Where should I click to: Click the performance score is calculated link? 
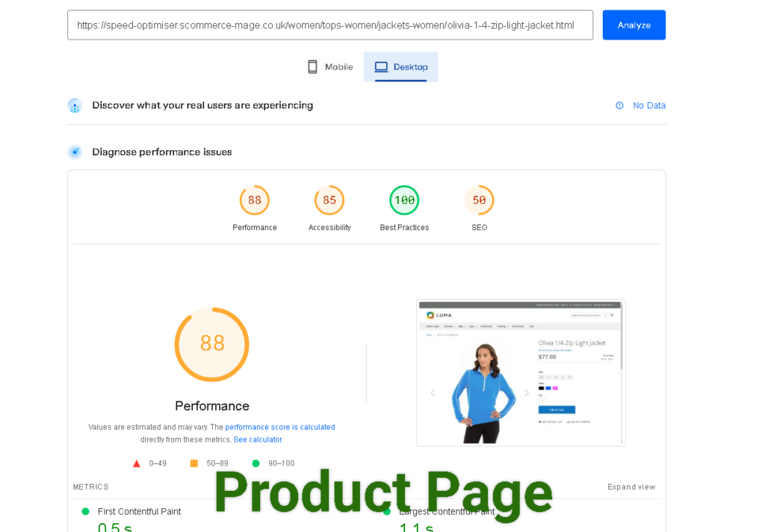pos(280,427)
